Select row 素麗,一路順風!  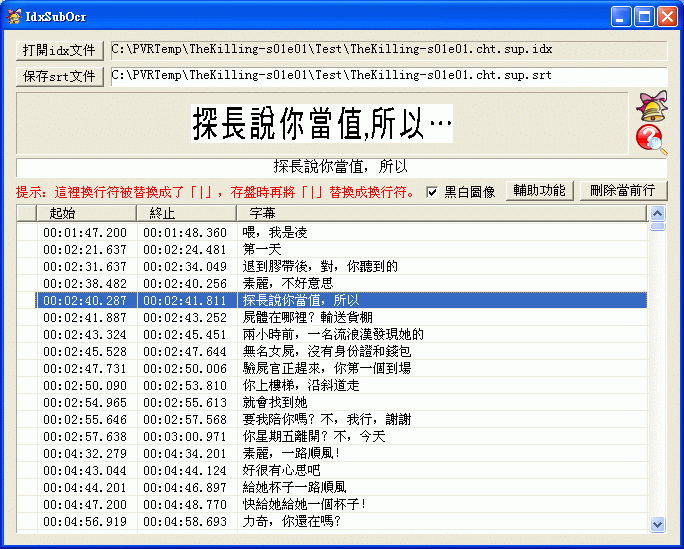[x=332, y=454]
